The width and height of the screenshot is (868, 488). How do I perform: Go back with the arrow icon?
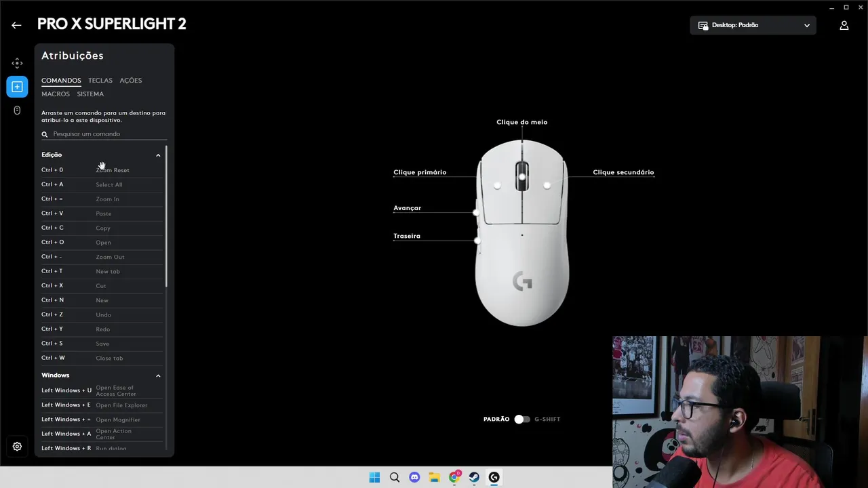(16, 25)
